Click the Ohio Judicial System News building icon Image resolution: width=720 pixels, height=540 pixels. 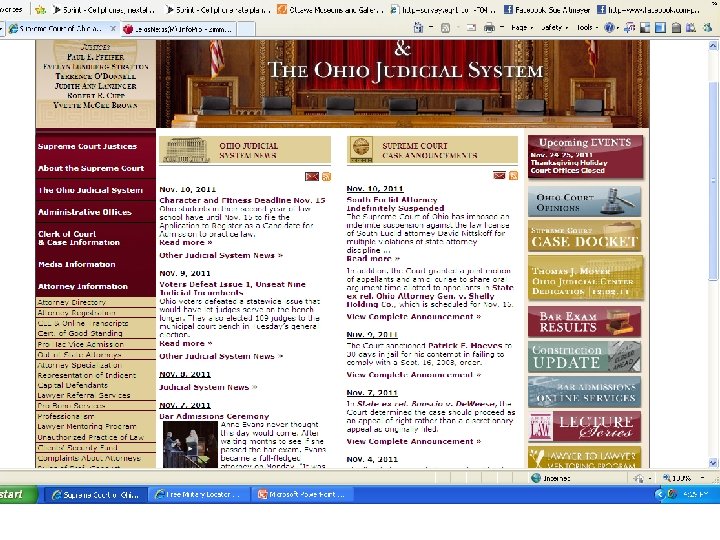186,149
